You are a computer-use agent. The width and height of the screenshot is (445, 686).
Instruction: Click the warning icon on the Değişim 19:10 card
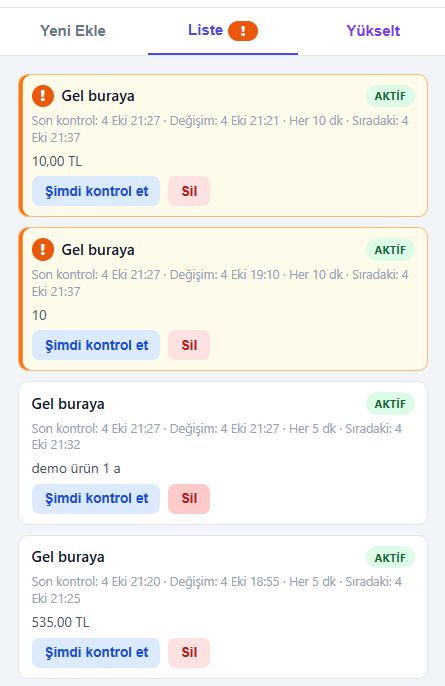point(43,250)
